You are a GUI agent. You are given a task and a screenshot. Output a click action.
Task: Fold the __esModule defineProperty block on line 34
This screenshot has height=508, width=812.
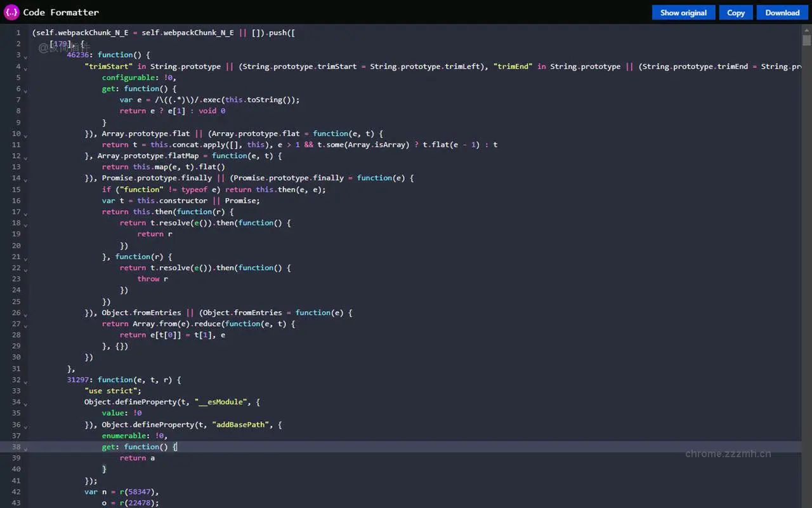[x=25, y=404]
